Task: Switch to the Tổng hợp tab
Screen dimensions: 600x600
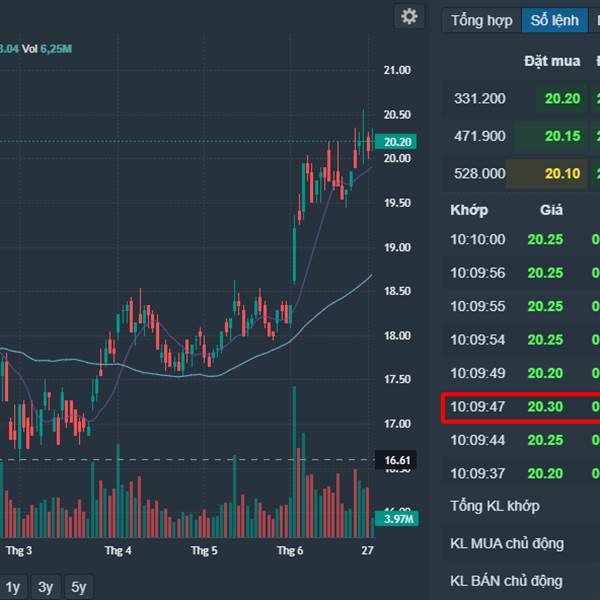Action: (481, 20)
